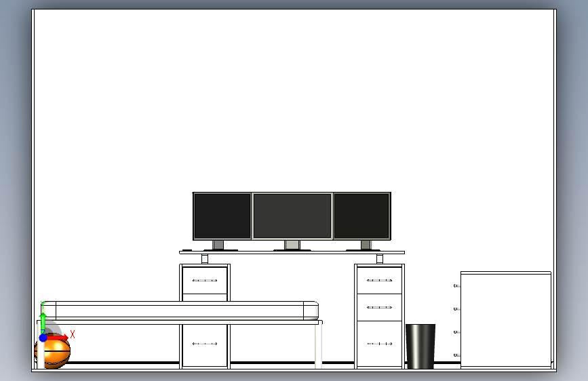588x381 pixels.
Task: Select the bed mattress
Action: tap(180, 310)
